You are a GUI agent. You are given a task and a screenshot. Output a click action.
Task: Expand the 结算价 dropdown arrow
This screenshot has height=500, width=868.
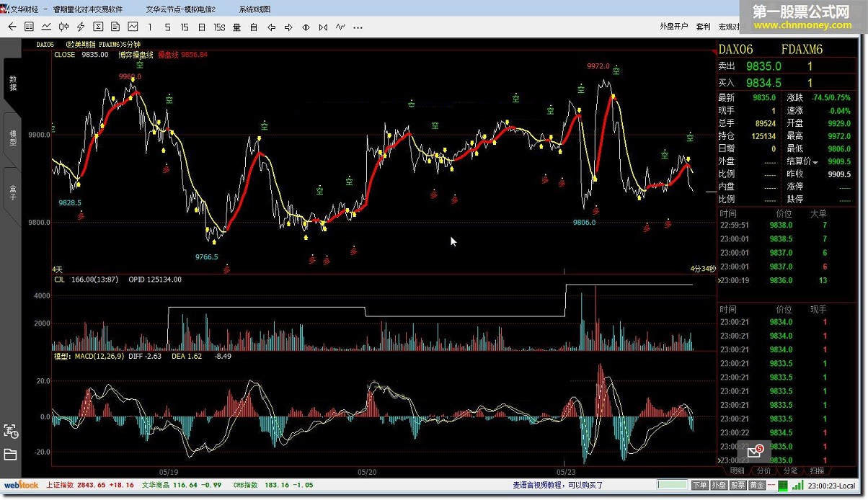(x=815, y=162)
